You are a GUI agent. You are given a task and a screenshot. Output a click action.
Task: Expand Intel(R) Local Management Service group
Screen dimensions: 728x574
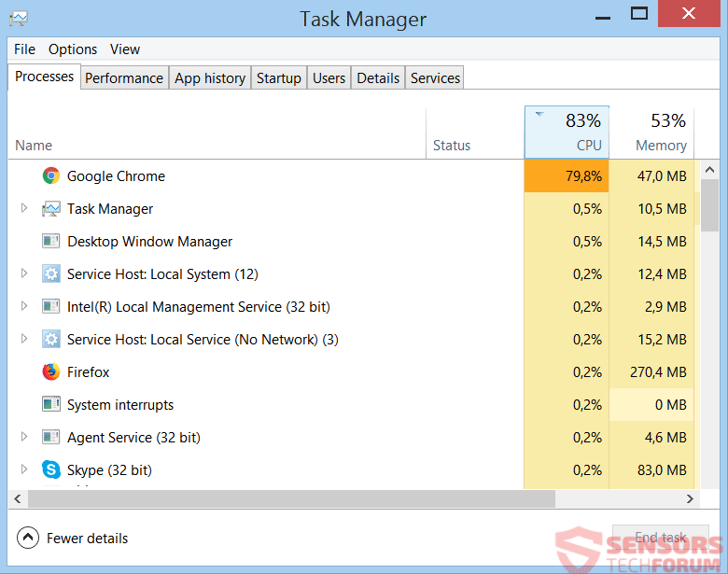coord(24,305)
